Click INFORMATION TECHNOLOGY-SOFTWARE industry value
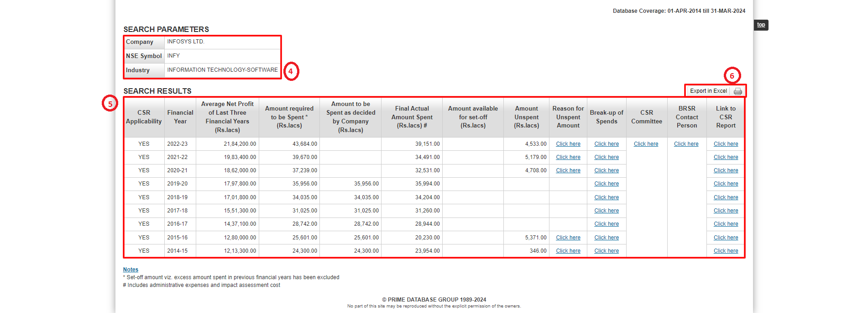The width and height of the screenshot is (868, 313). tap(222, 70)
